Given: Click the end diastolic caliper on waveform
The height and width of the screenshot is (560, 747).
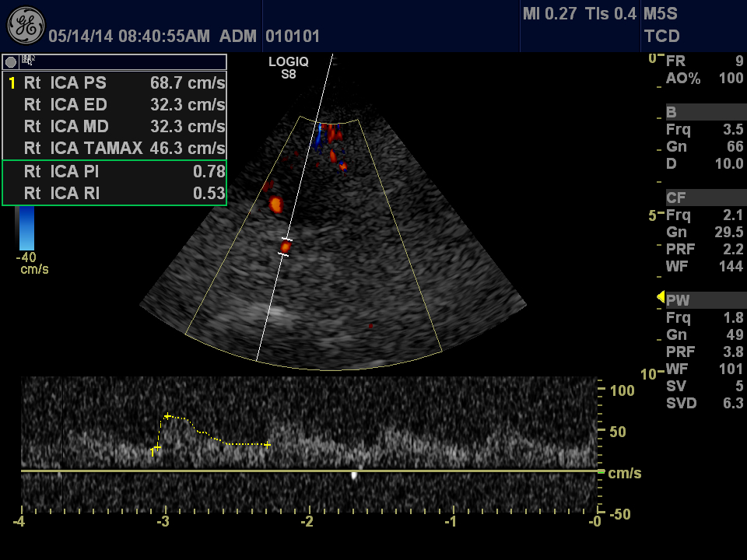Looking at the screenshot, I should [267, 444].
